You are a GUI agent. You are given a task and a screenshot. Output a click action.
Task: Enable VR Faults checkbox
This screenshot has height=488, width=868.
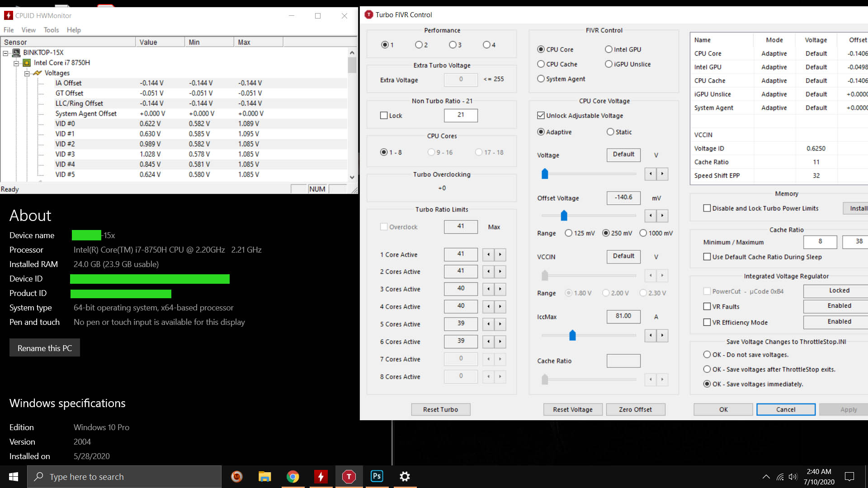coord(707,306)
